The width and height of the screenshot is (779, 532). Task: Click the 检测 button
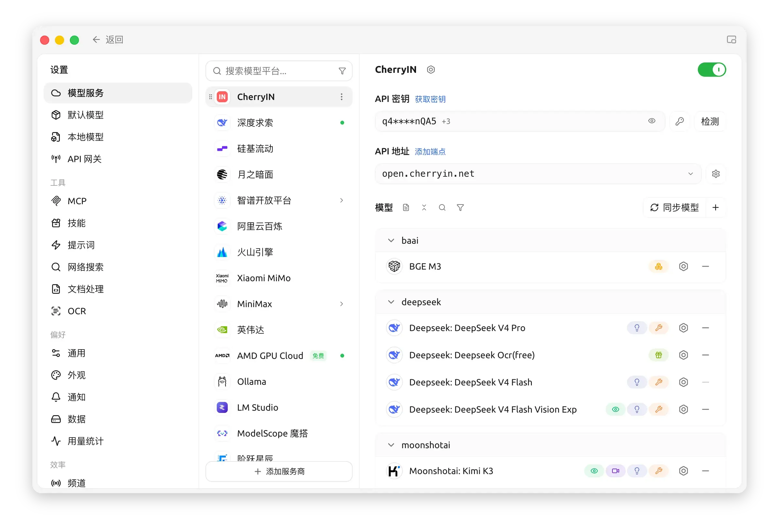point(710,121)
